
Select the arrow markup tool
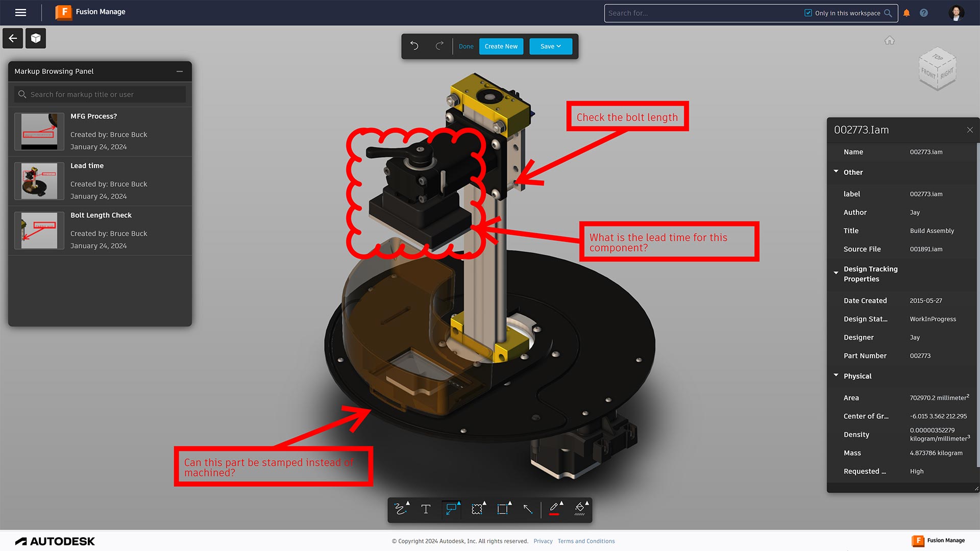(528, 509)
